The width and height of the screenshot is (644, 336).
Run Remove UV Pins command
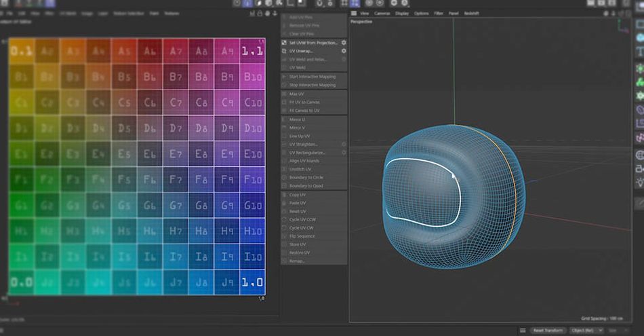tap(314, 26)
